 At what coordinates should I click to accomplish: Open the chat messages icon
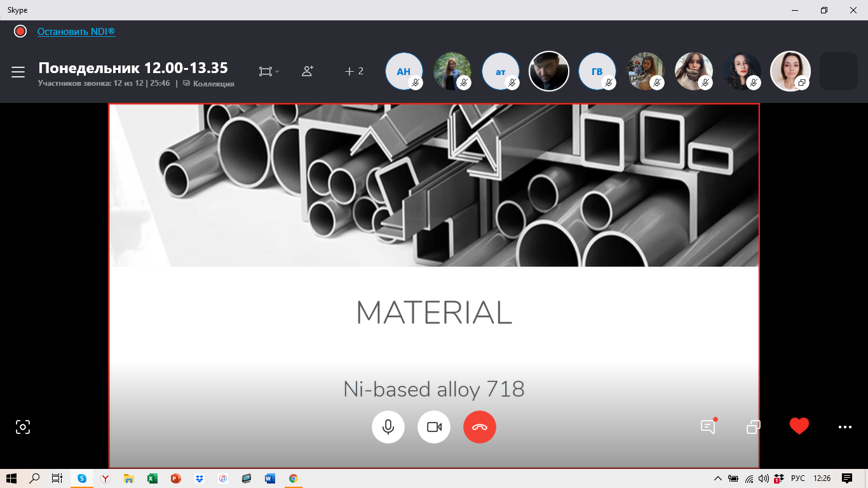708,426
